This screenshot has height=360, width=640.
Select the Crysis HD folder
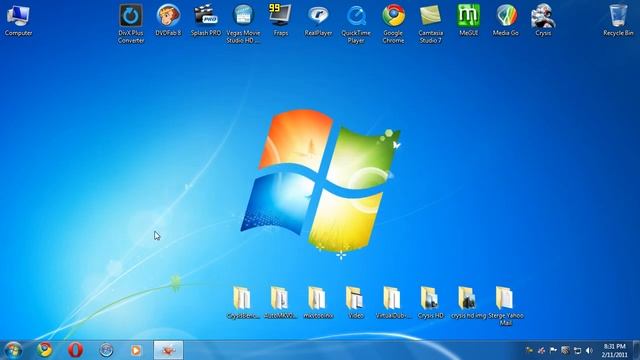point(431,302)
